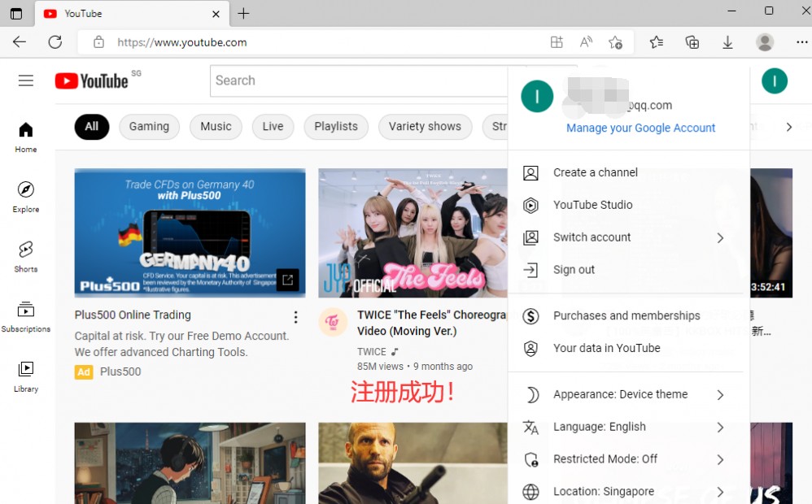Open the YouTube hamburger guide menu

pyautogui.click(x=26, y=80)
